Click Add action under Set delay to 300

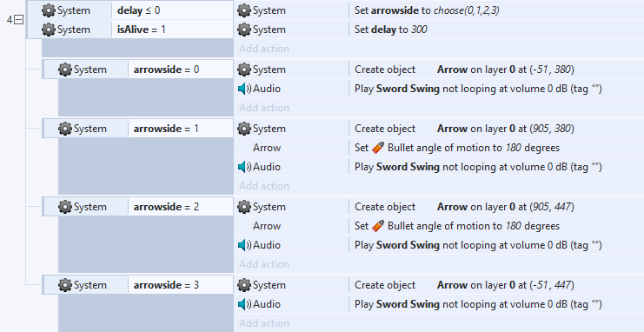[264, 49]
